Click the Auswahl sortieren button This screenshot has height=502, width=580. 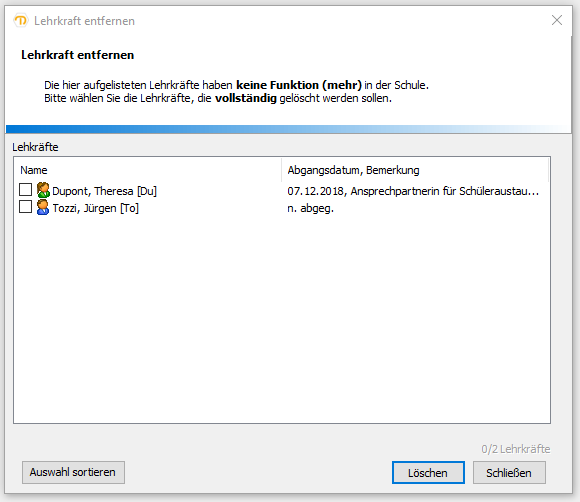click(73, 472)
